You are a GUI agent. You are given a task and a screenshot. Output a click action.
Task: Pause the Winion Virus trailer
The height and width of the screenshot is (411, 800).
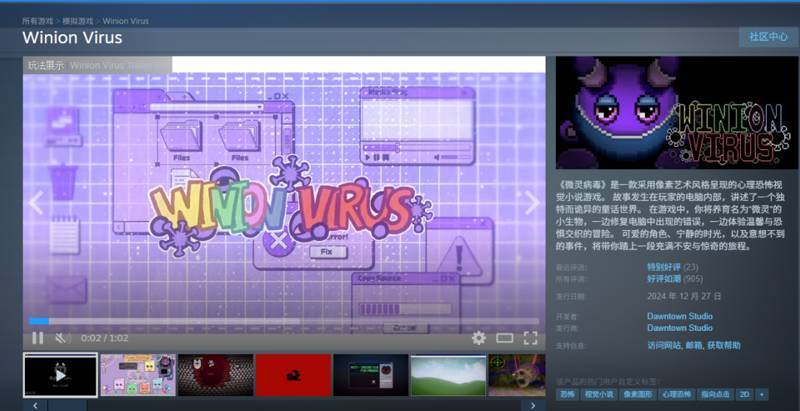(x=37, y=338)
